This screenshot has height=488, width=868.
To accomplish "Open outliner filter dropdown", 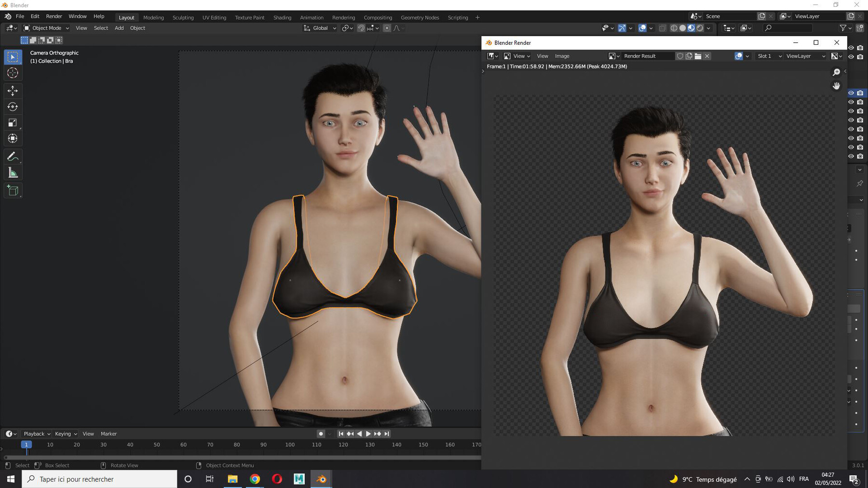I will (845, 28).
